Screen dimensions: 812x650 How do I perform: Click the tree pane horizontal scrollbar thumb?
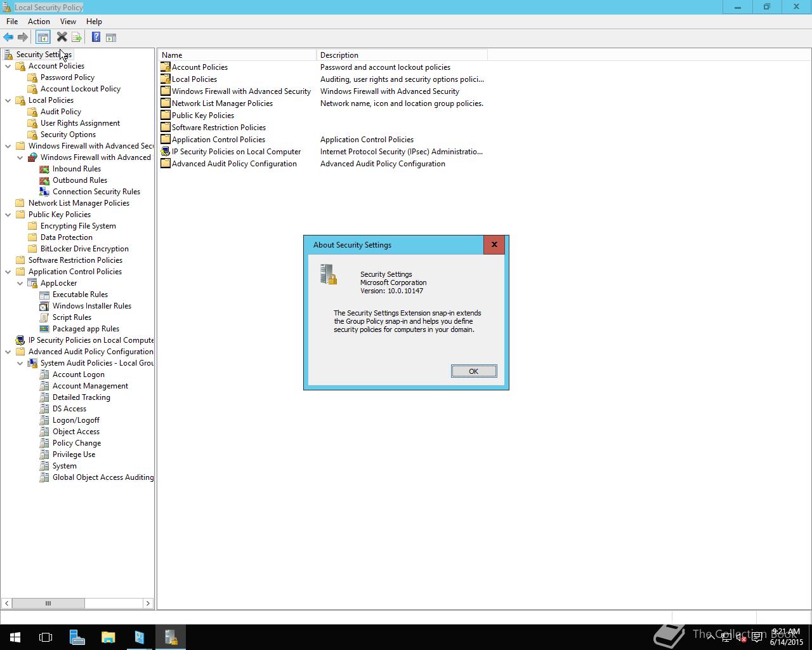pos(48,603)
